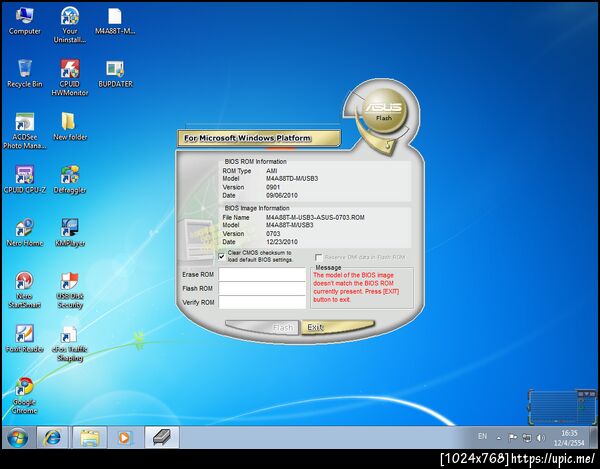
Task: Click the desktop gadget in corner
Action: coord(562,407)
